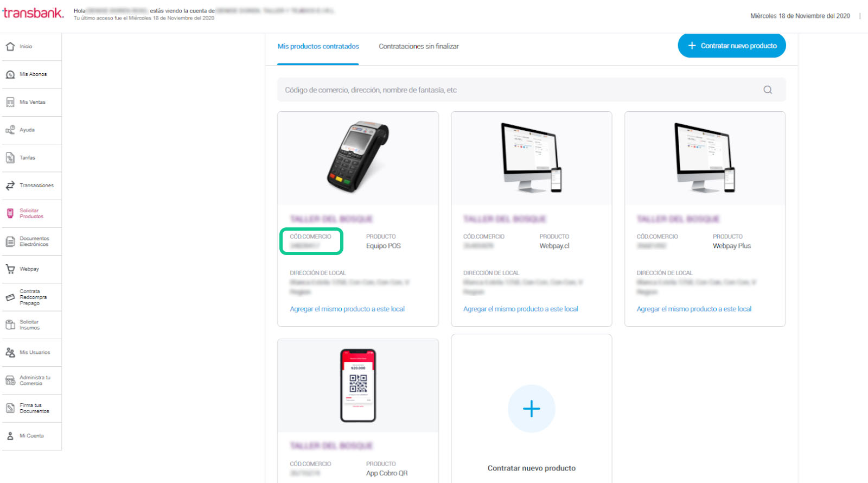
Task: Select the Equipo POS terminal image
Action: coord(358,157)
